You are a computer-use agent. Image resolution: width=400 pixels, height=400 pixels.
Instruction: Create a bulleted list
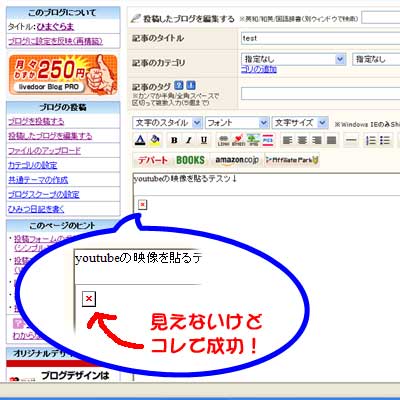coord(385,140)
